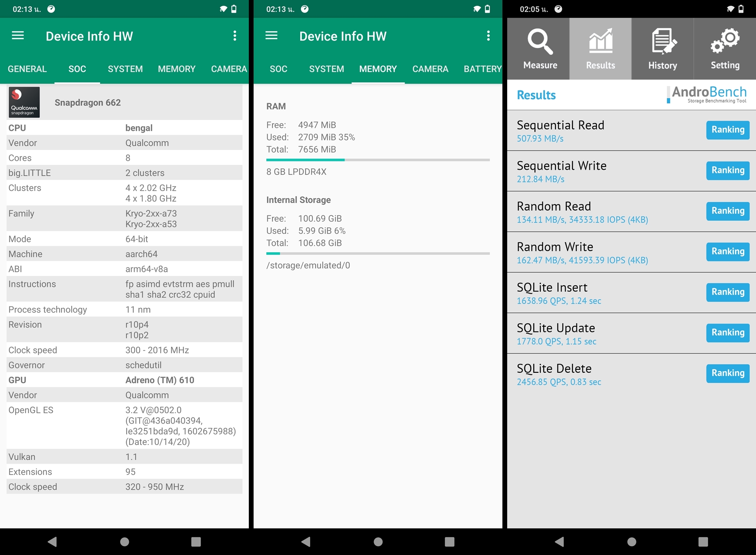The width and height of the screenshot is (756, 555).
Task: Open Ranking for SQLite Insert
Action: pyautogui.click(x=728, y=292)
